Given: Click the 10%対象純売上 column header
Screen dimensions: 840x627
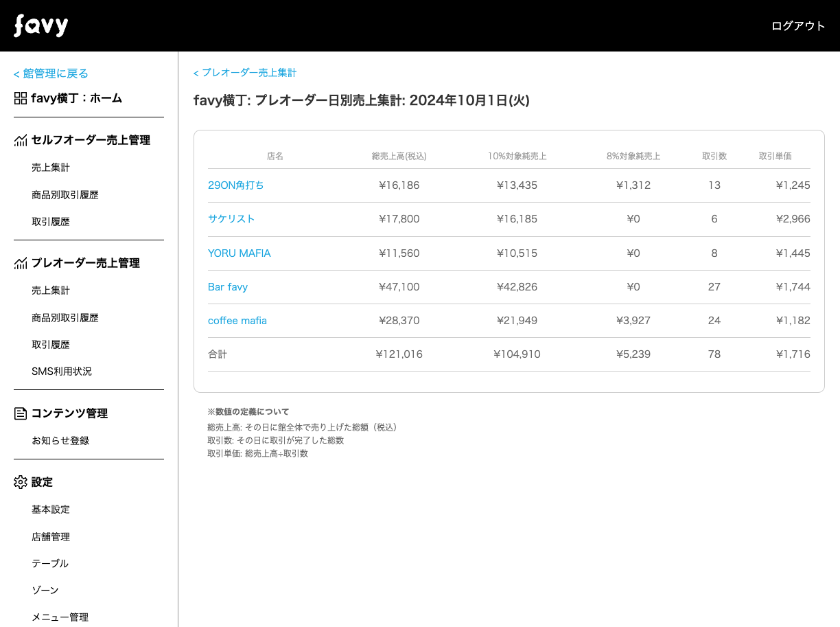Looking at the screenshot, I should point(517,157).
